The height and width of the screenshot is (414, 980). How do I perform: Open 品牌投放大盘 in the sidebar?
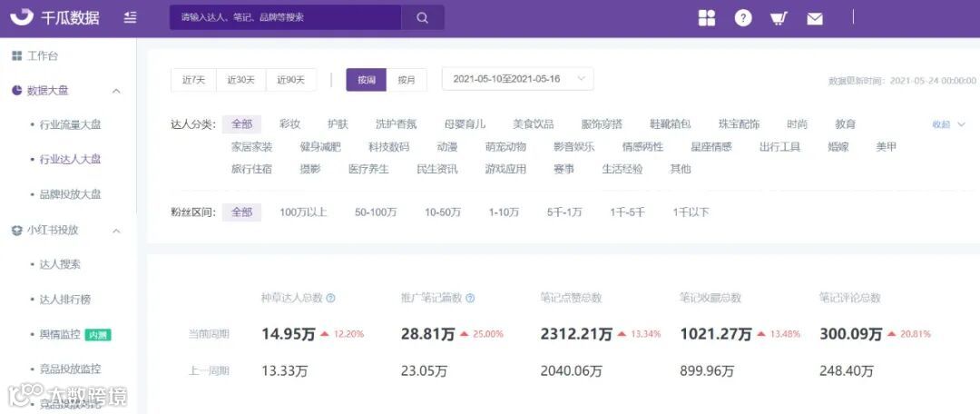pyautogui.click(x=70, y=194)
